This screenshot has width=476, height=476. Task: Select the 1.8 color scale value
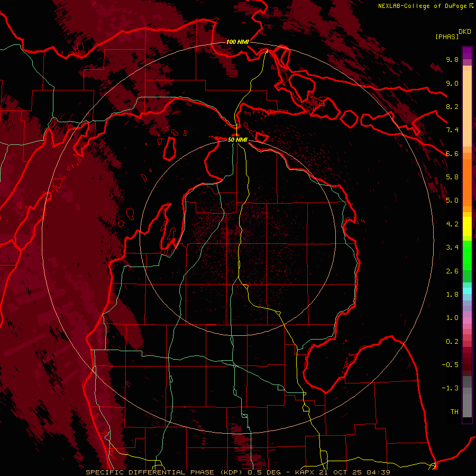tap(452, 295)
